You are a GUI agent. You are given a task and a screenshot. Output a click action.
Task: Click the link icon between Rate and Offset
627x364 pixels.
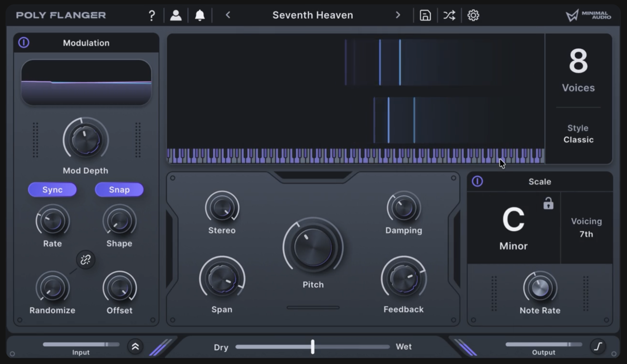[86, 259]
